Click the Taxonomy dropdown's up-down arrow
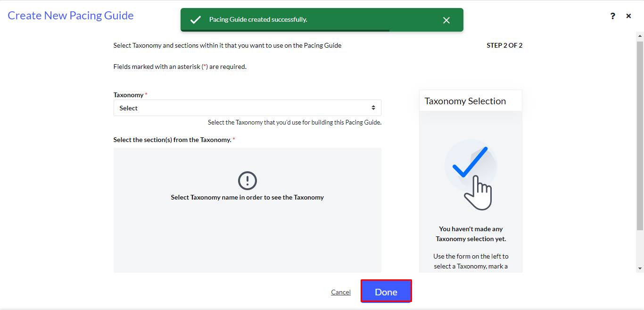The width and height of the screenshot is (644, 310). [373, 108]
